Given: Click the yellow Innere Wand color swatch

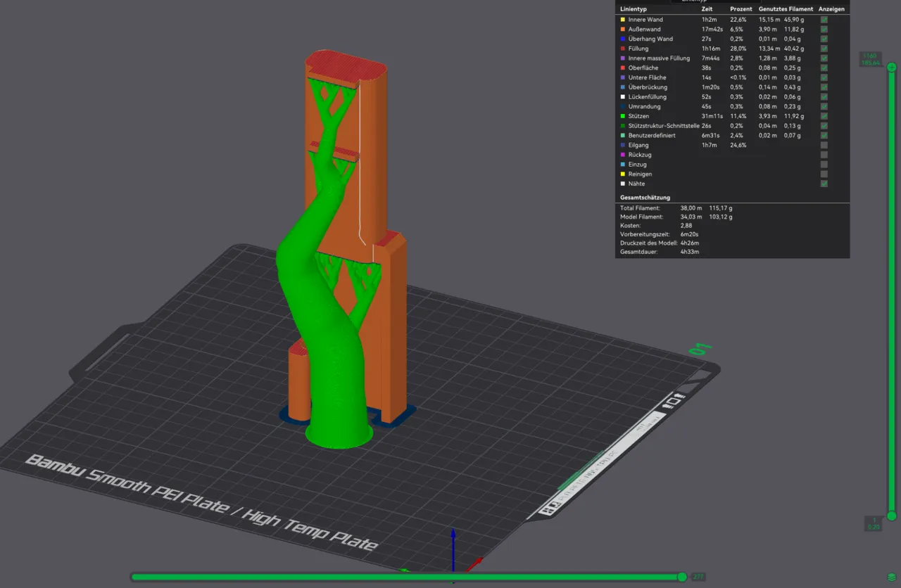Looking at the screenshot, I should point(622,20).
